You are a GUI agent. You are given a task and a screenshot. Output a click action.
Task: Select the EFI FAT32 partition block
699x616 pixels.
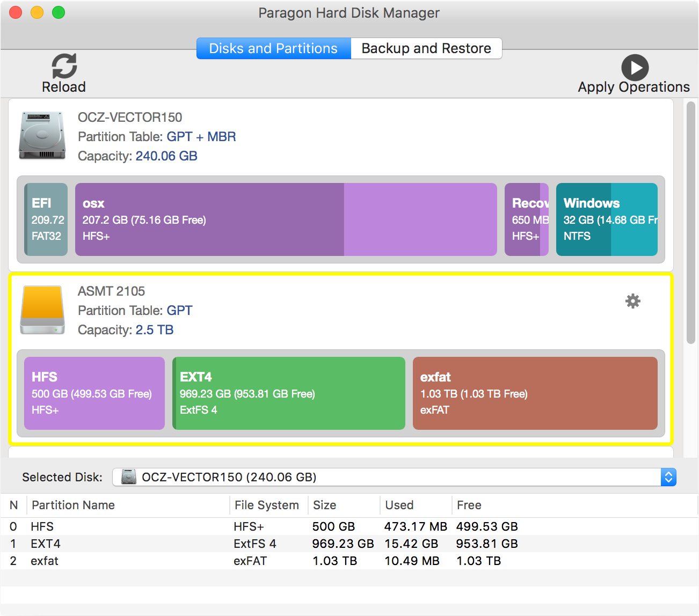pyautogui.click(x=46, y=219)
